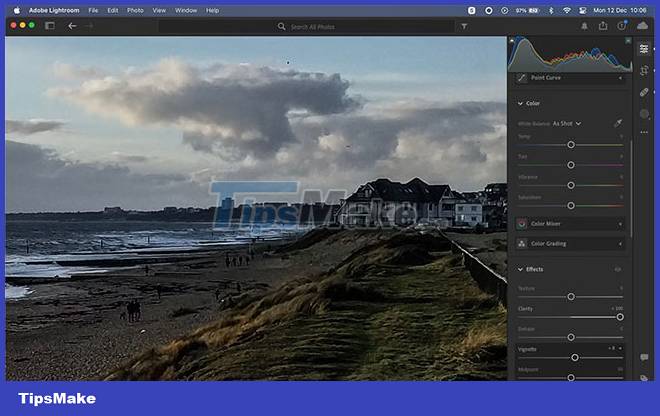Check the cloud sync status
This screenshot has height=416, width=660.
pyautogui.click(x=642, y=26)
